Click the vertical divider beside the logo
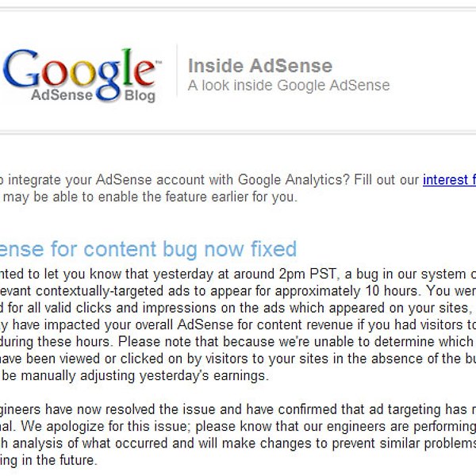This screenshot has width=476, height=476. pos(177,77)
